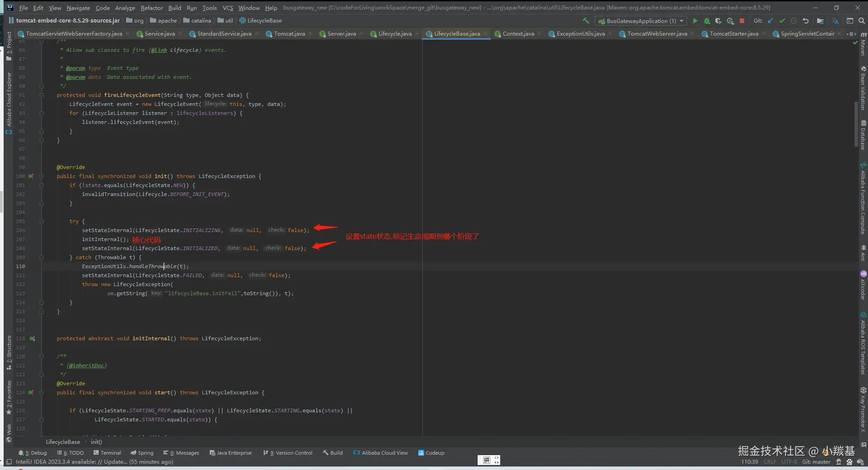Open the VCS menu

[x=228, y=8]
